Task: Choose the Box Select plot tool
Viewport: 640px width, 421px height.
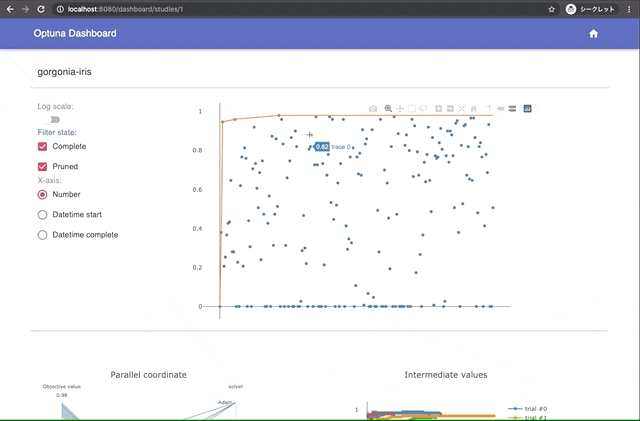Action: (x=411, y=109)
